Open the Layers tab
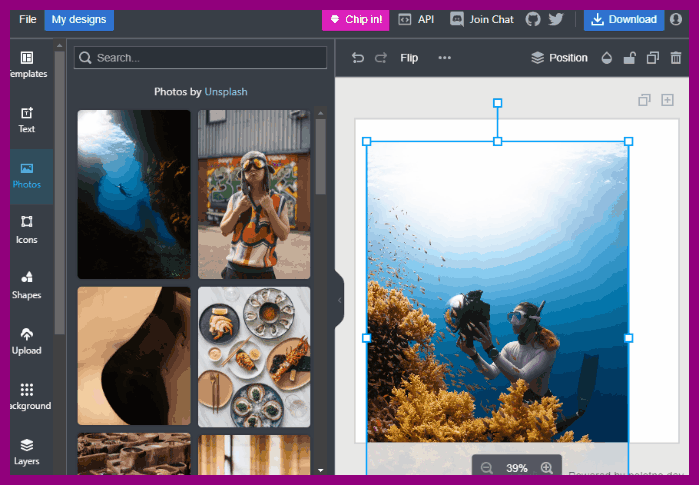699x485 pixels. pos(27,452)
